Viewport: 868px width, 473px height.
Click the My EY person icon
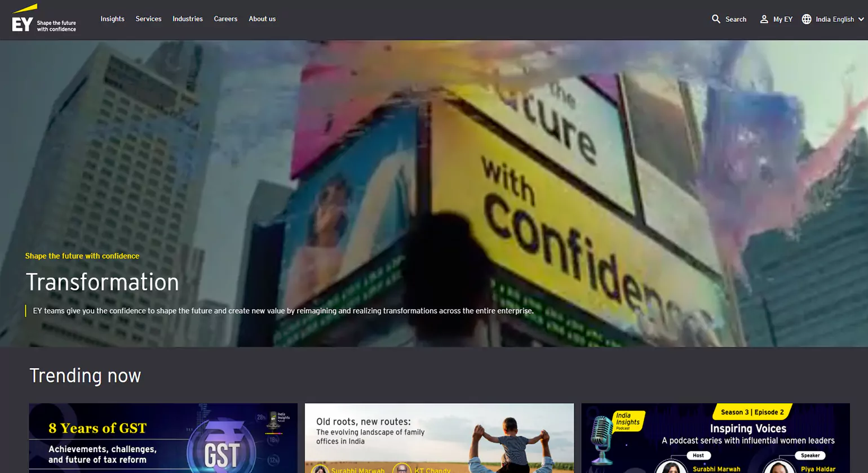pos(764,19)
